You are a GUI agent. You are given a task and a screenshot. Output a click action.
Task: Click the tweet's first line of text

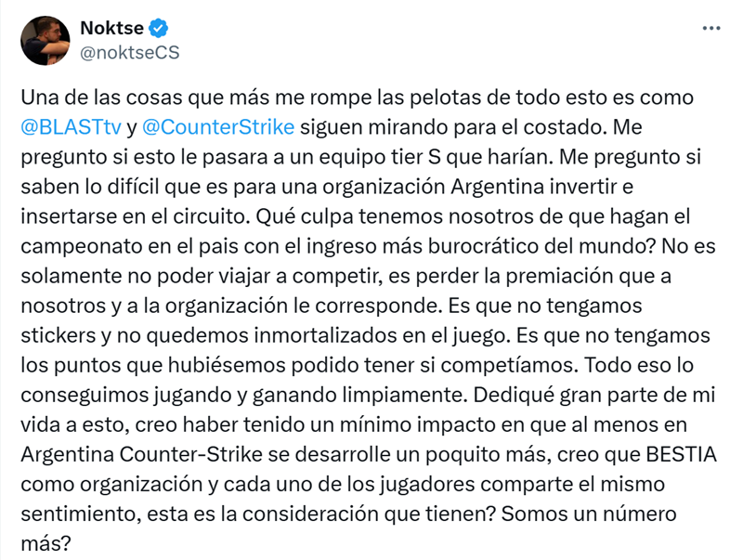[357, 98]
